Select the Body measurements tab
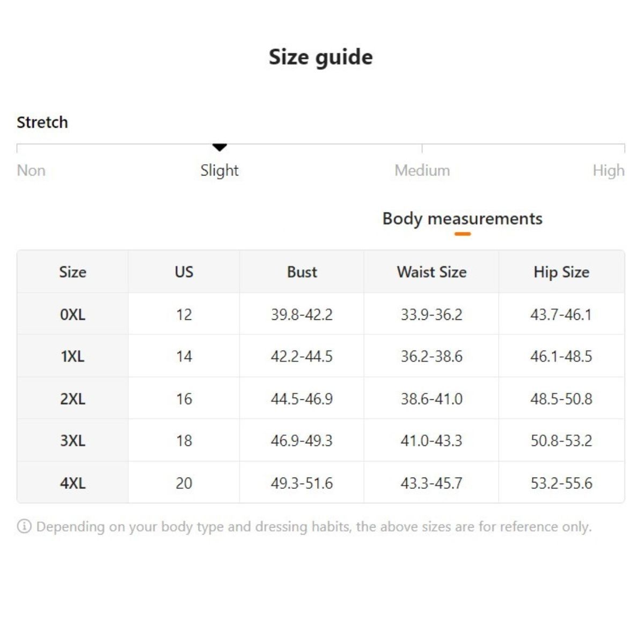This screenshot has height=644, width=644. (462, 219)
